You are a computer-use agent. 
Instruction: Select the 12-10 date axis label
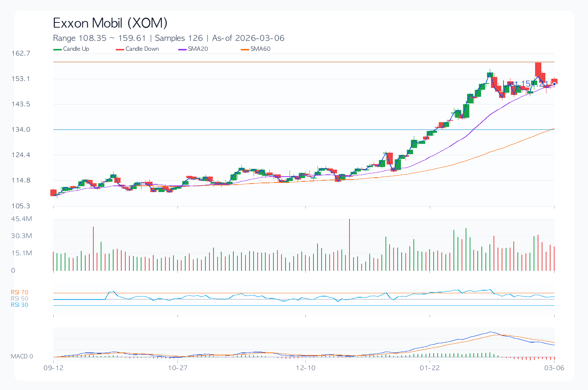(x=306, y=368)
